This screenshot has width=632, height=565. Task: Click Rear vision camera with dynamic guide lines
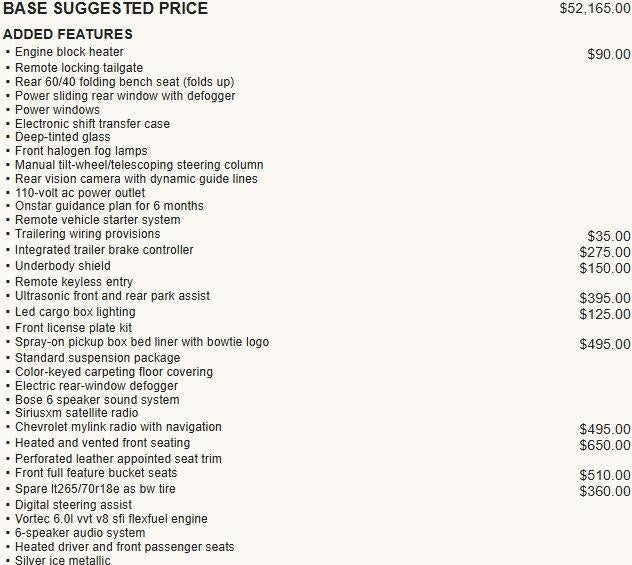click(136, 179)
